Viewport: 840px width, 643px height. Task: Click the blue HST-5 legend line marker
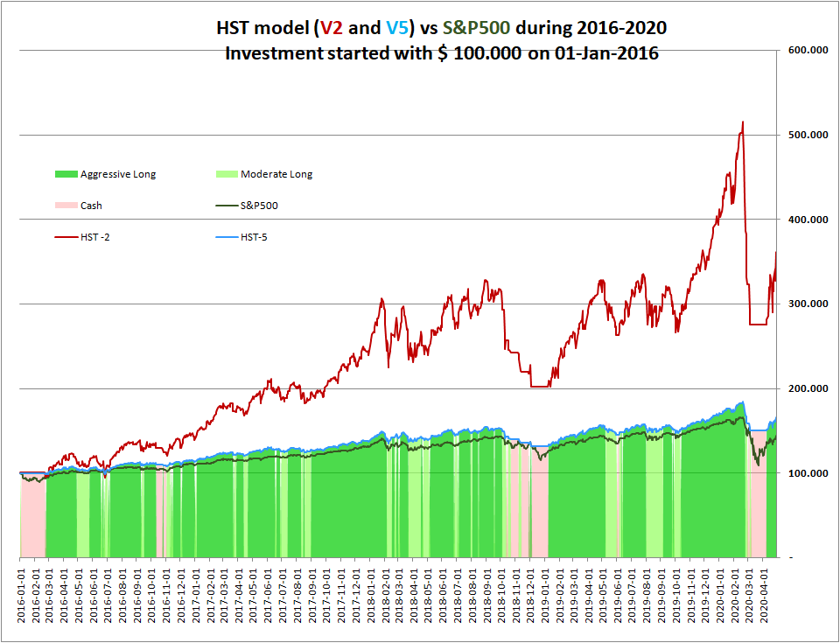pyautogui.click(x=227, y=237)
